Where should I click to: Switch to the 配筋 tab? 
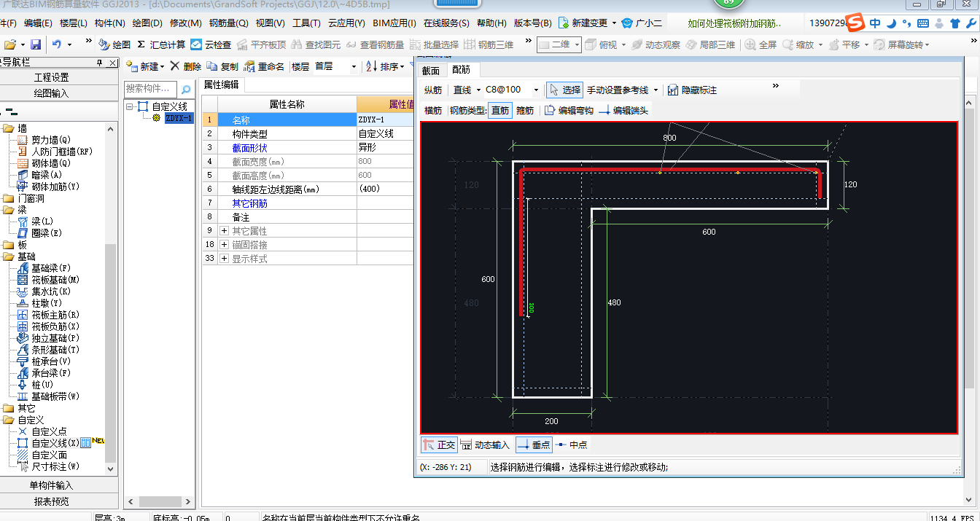(461, 71)
